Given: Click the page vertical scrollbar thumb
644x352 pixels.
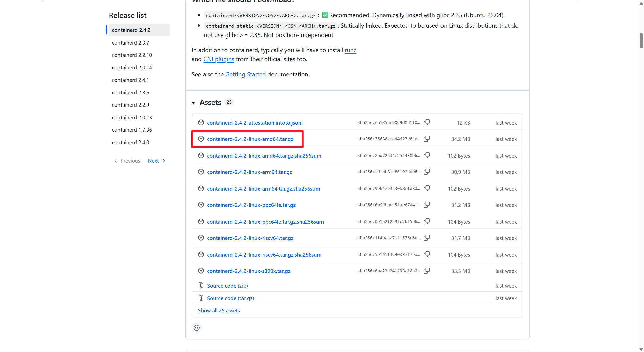Looking at the screenshot, I should point(641,40).
